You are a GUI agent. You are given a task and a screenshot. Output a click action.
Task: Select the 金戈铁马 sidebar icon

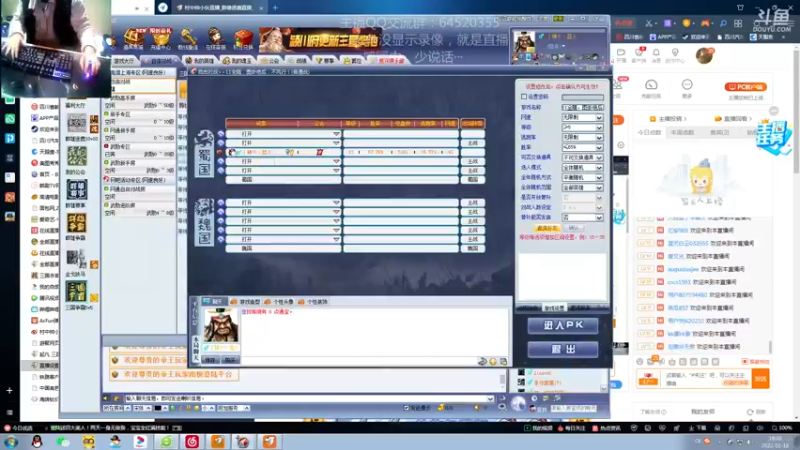pos(77,258)
